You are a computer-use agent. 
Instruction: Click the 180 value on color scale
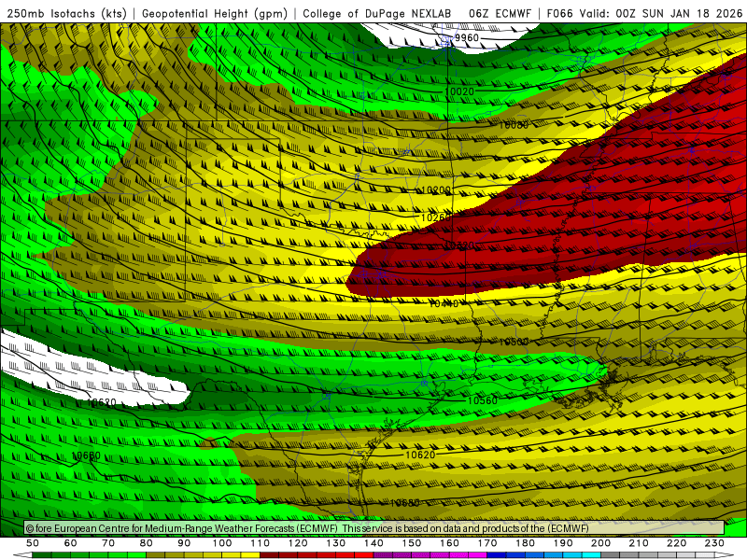click(x=525, y=543)
